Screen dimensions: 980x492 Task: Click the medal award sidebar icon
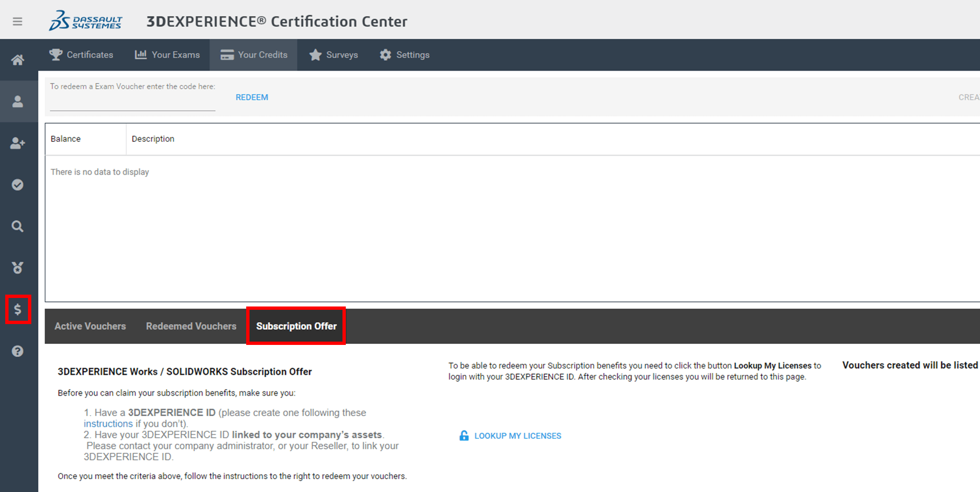(18, 268)
